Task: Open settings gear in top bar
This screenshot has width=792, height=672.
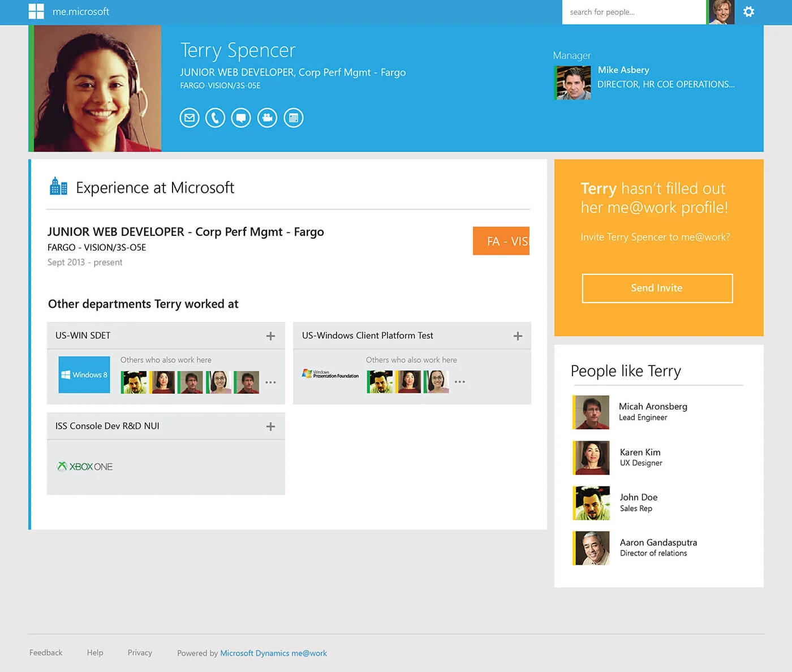Action: coord(748,11)
